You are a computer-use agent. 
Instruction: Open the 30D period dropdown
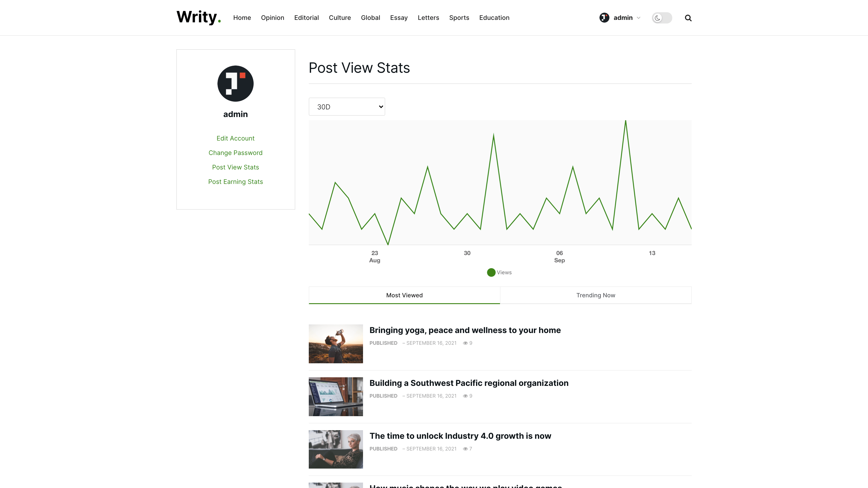point(347,107)
